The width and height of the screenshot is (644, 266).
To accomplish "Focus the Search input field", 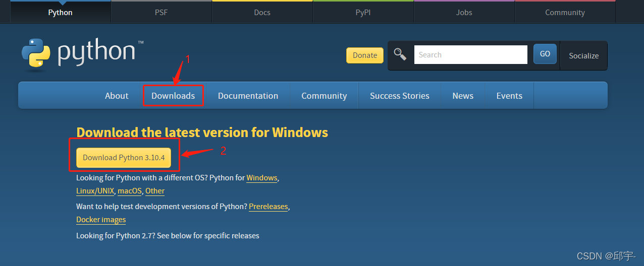I will point(471,54).
